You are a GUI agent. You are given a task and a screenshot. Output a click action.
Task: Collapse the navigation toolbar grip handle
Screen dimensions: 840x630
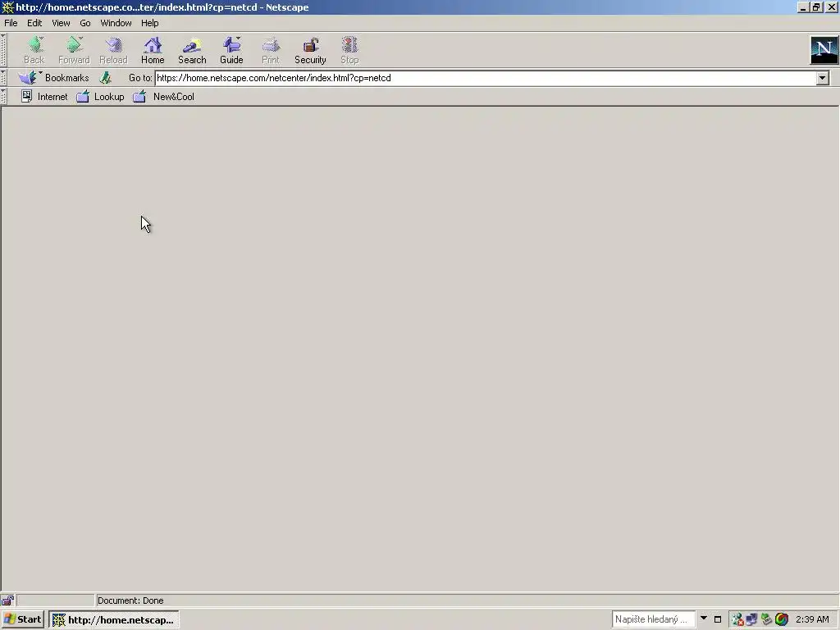point(4,50)
